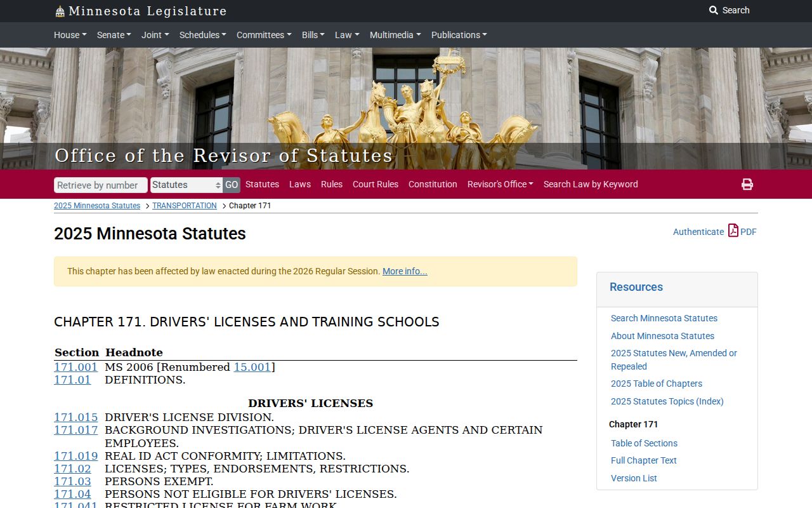Open the Committees dropdown
Image resolution: width=812 pixels, height=508 pixels.
264,35
